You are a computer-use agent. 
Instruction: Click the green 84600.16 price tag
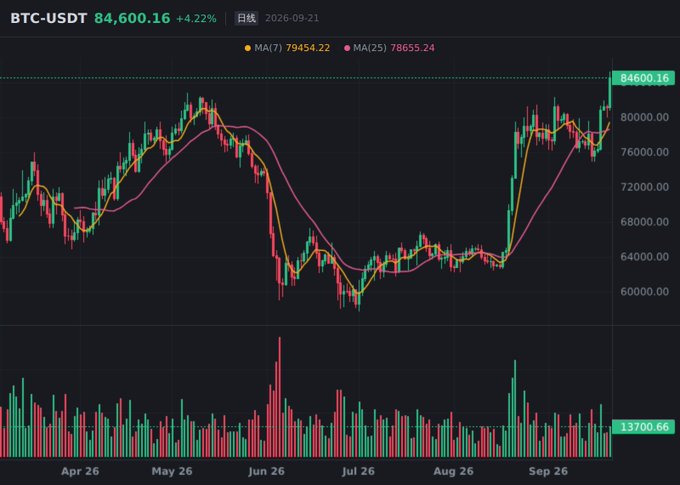(644, 78)
